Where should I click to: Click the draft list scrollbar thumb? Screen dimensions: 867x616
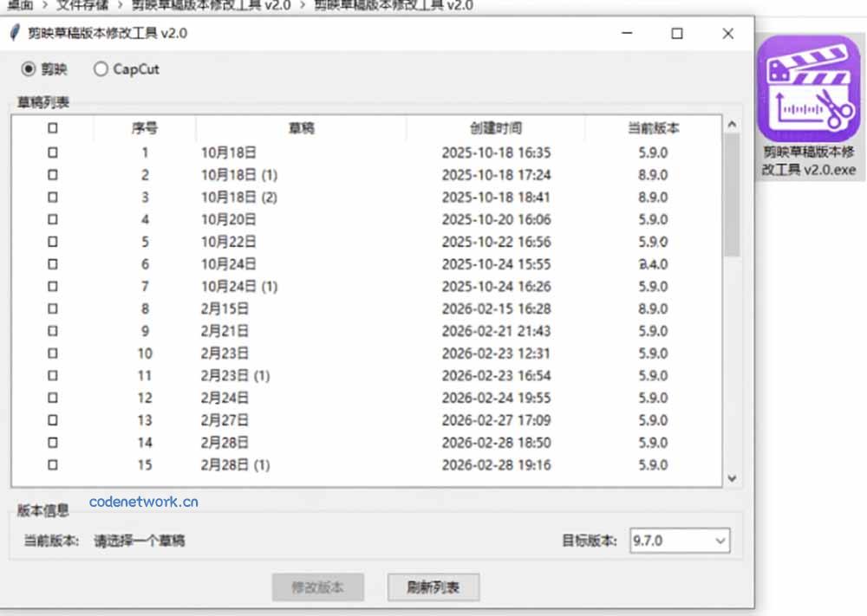732,195
